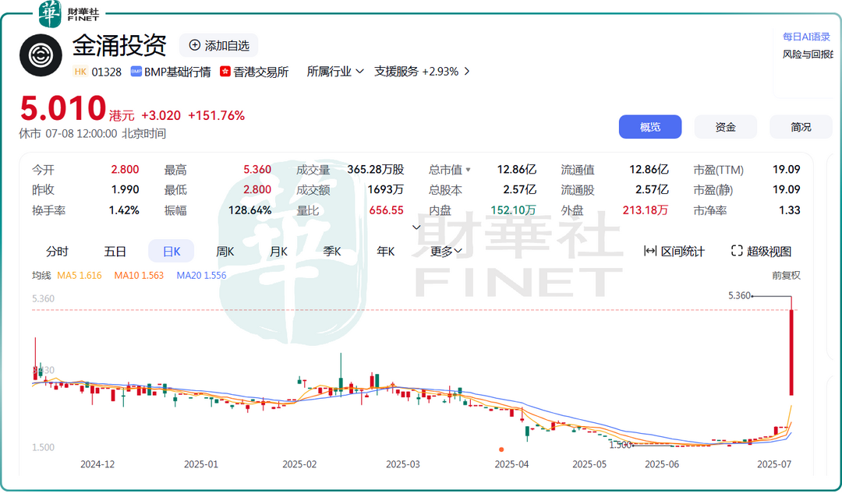Click the 成交量 value 365.28万股
The width and height of the screenshot is (842, 504).
click(375, 170)
